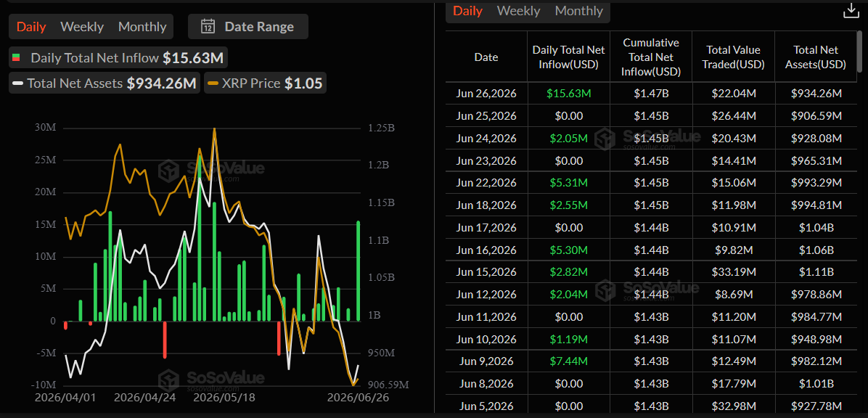
Task: Click the $7.44M inflow cell
Action: click(x=568, y=361)
